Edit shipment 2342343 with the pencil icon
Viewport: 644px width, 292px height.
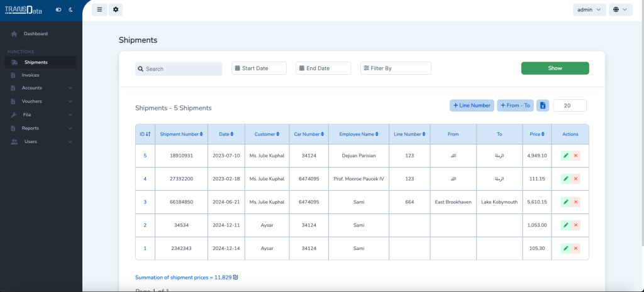565,249
